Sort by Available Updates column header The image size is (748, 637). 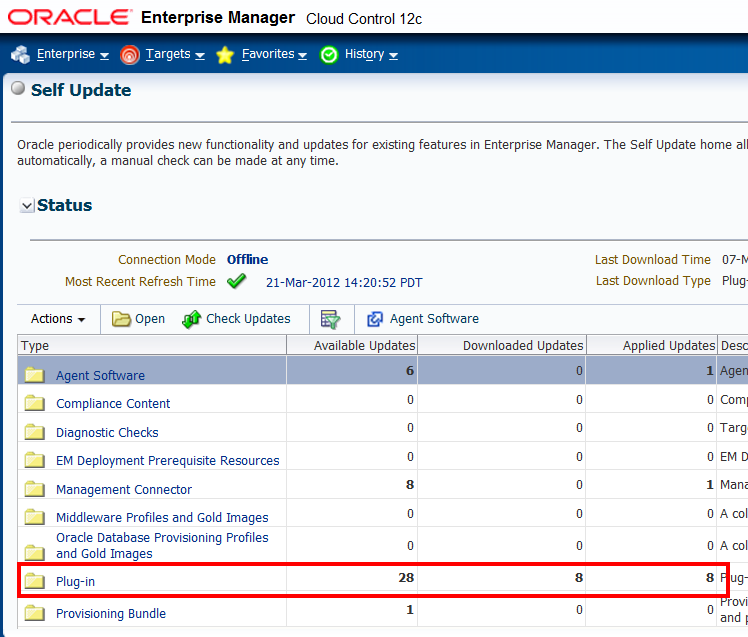click(352, 345)
